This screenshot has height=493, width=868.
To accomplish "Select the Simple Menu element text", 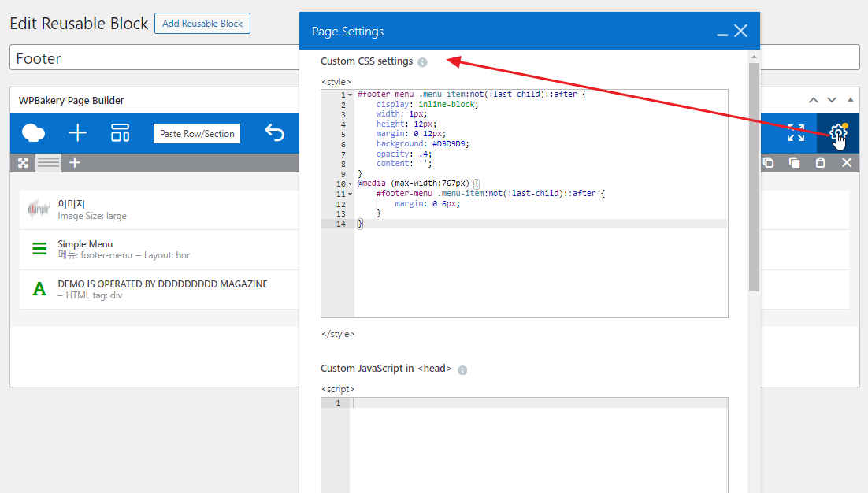I will [85, 244].
